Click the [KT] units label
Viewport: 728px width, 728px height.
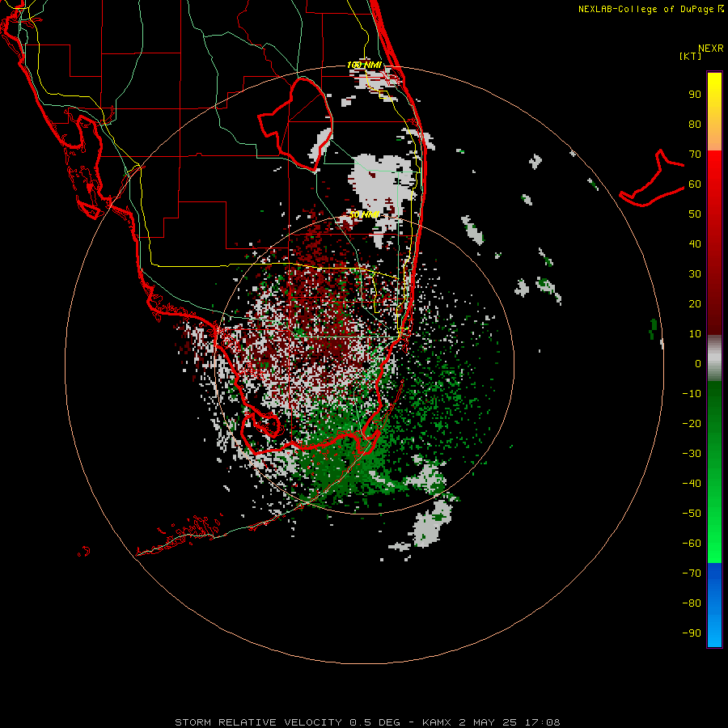point(691,56)
